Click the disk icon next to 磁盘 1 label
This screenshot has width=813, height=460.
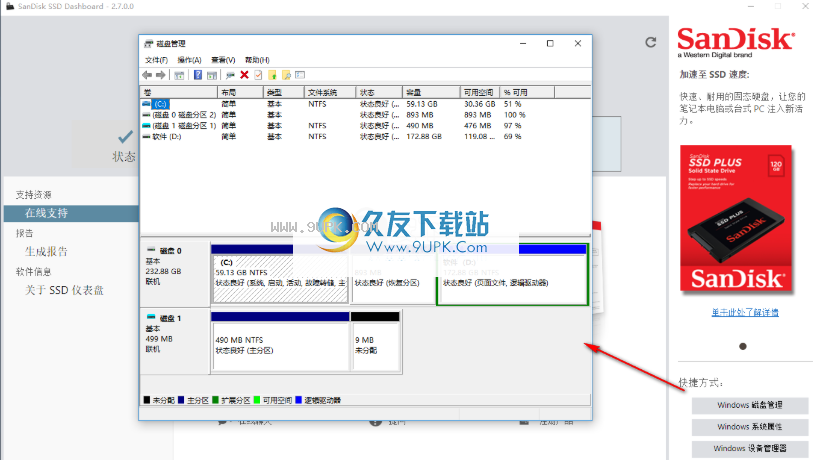click(151, 317)
